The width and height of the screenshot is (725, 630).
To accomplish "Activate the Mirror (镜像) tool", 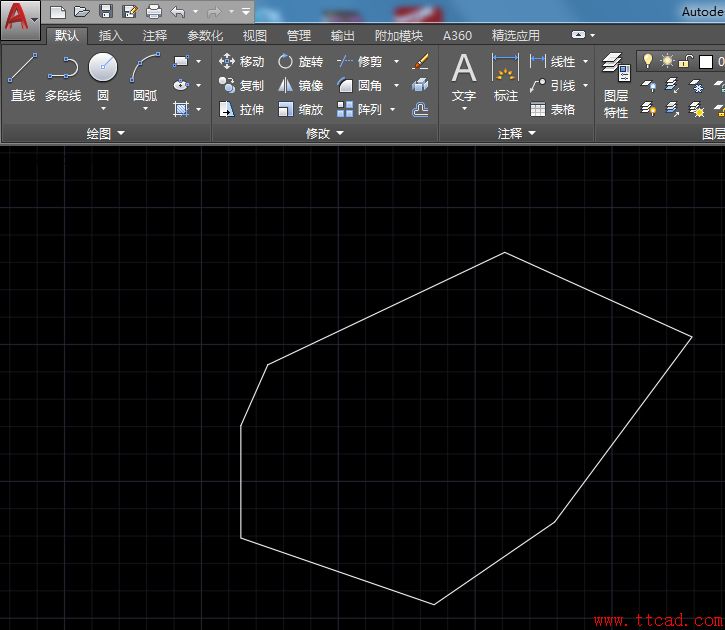I will tap(301, 85).
